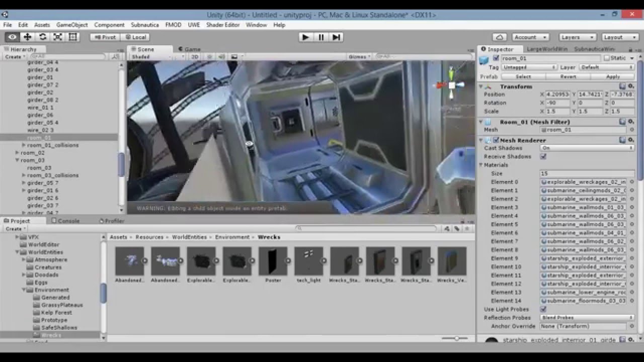Toggle room_01 active checkbox
Image resolution: width=644 pixels, height=362 pixels.
point(496,58)
